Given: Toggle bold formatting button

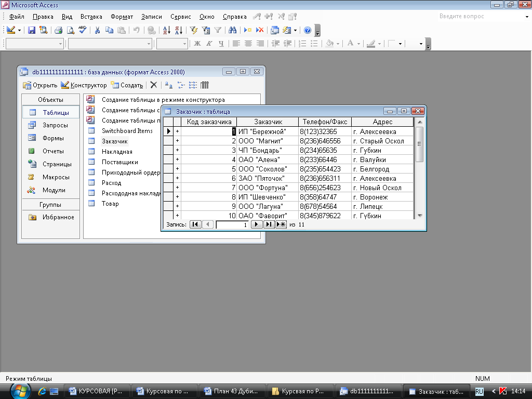Looking at the screenshot, I should tap(197, 44).
